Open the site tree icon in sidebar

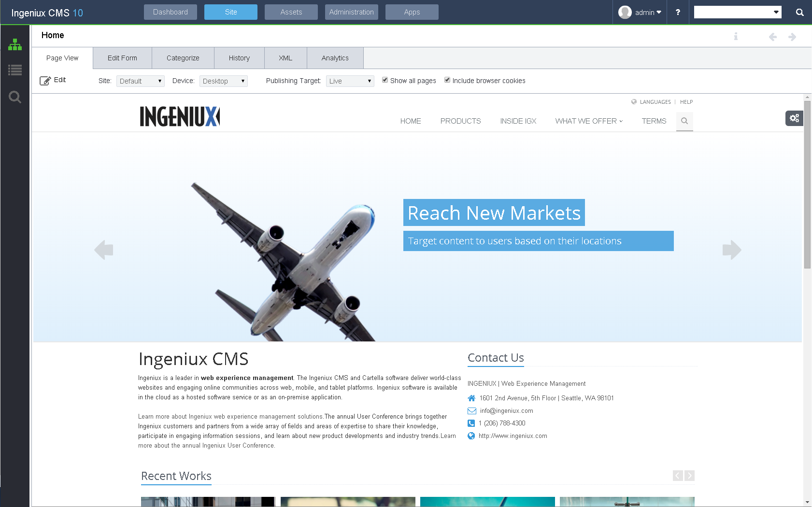[x=15, y=44]
